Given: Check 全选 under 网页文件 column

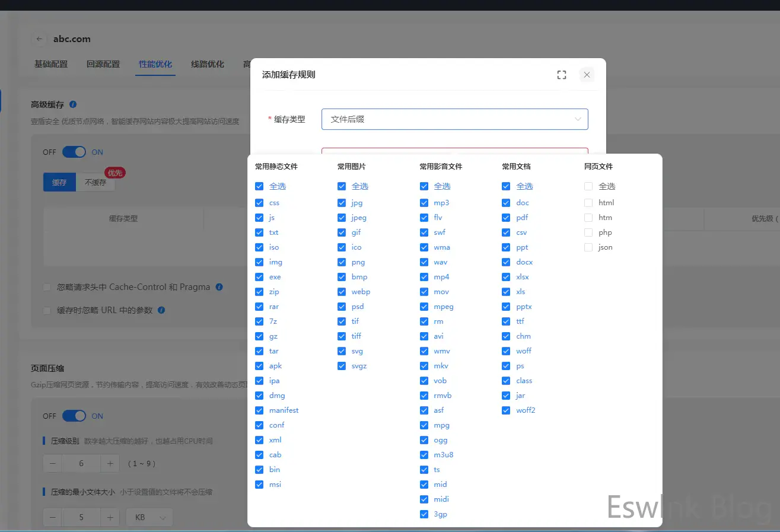Looking at the screenshot, I should [x=588, y=186].
